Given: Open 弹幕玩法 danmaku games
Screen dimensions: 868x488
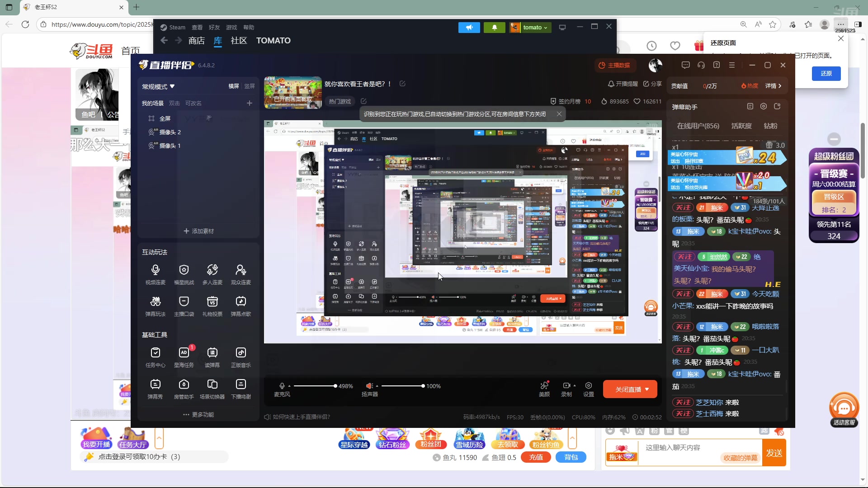Looking at the screenshot, I should pos(155,306).
